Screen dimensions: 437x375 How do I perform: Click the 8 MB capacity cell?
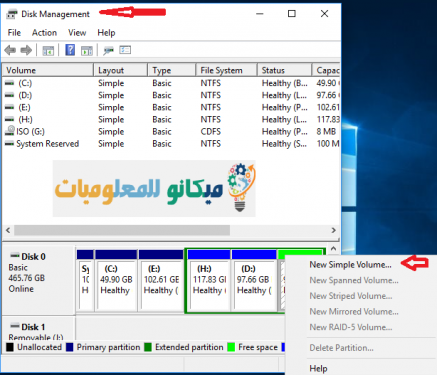326,132
